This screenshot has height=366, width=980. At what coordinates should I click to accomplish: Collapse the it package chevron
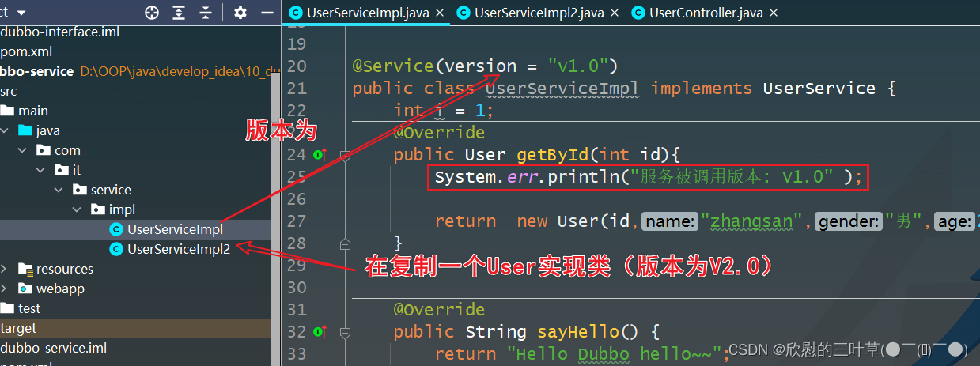coord(41,170)
